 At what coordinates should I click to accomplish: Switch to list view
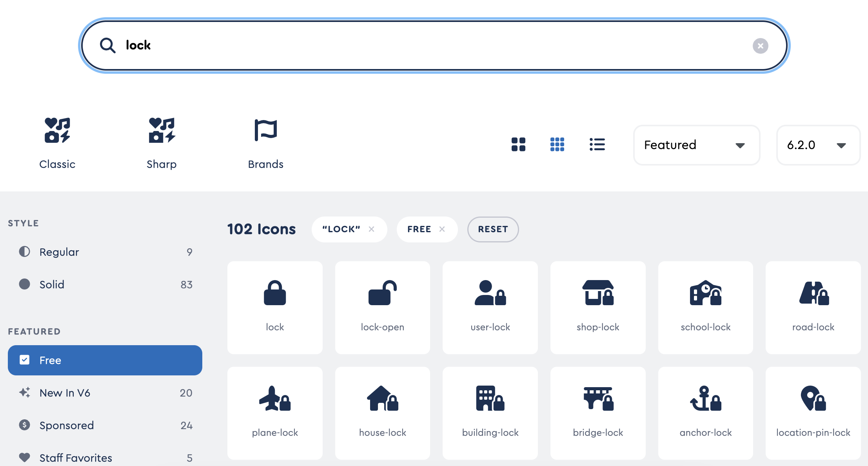(597, 144)
